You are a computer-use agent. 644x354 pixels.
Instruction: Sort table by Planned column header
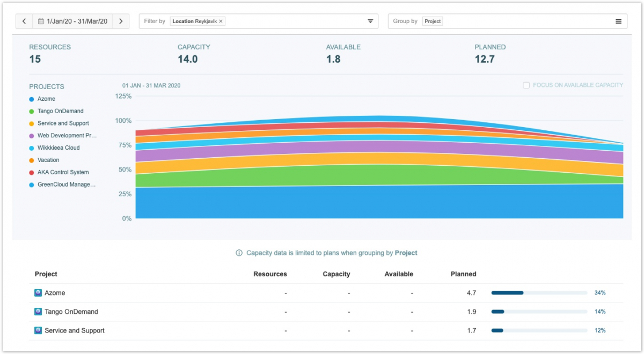coord(463,274)
